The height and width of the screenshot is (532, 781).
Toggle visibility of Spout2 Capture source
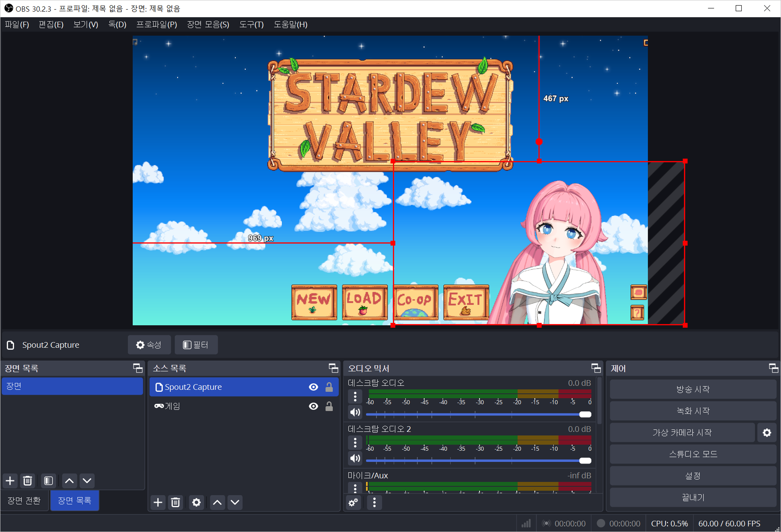(314, 387)
